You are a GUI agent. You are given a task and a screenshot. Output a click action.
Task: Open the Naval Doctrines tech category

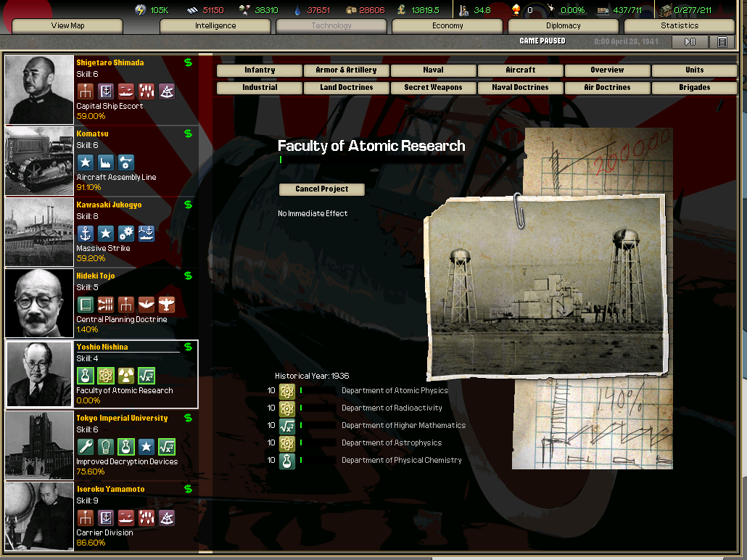click(520, 88)
